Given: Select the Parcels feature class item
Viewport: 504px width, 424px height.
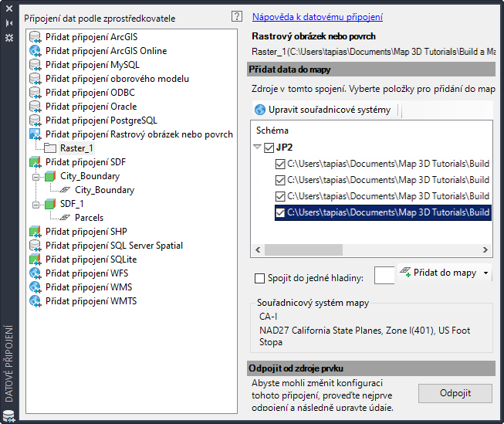Looking at the screenshot, I should (x=89, y=218).
